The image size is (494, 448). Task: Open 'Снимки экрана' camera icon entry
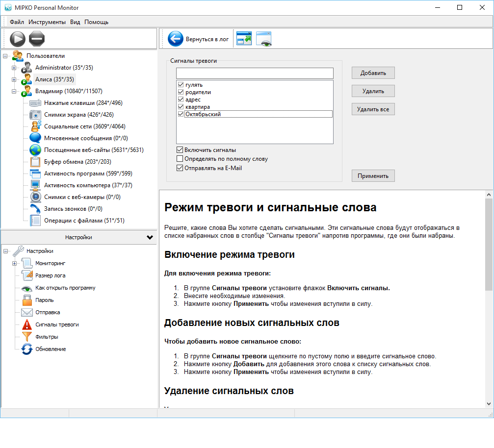[35, 115]
